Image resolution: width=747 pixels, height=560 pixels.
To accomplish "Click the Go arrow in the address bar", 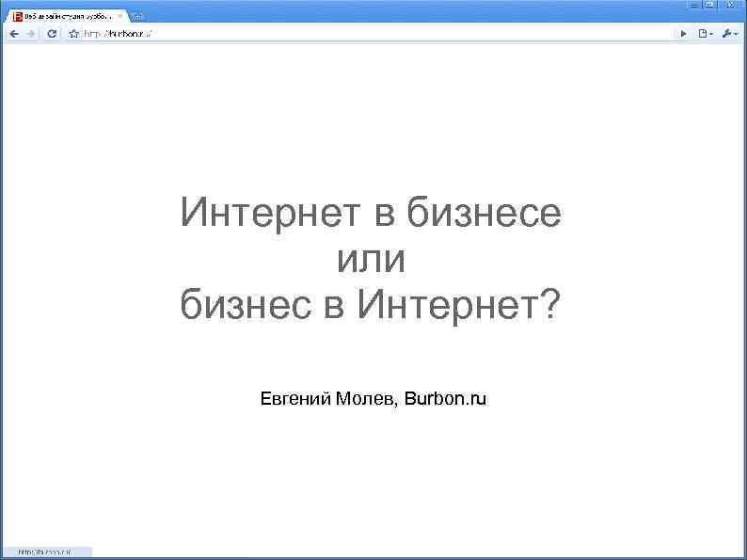I will coord(684,34).
